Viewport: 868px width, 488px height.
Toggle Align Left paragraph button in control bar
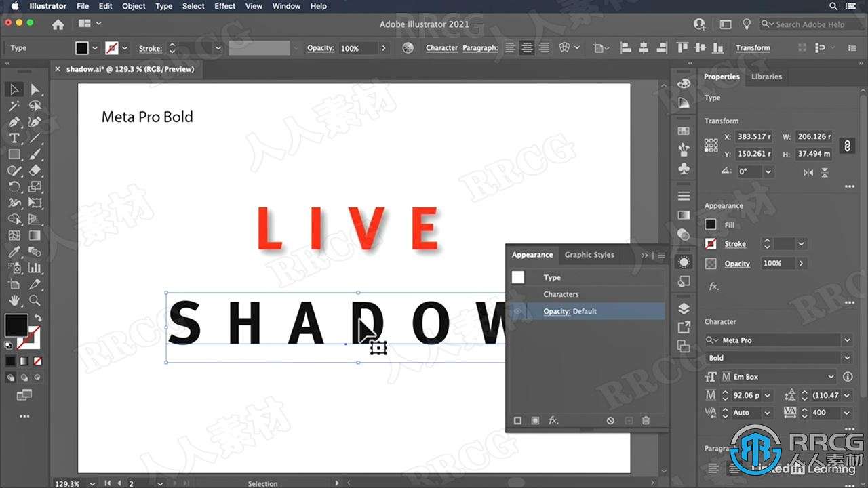pos(510,48)
